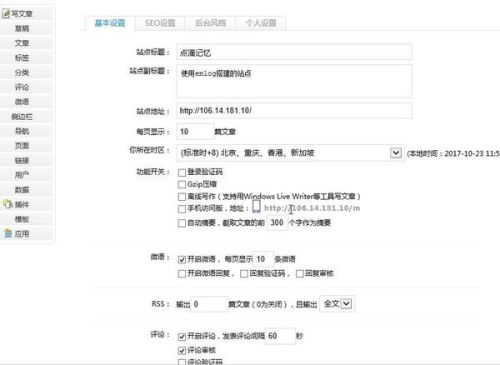Switch to the SEO设置 tab

[x=160, y=23]
